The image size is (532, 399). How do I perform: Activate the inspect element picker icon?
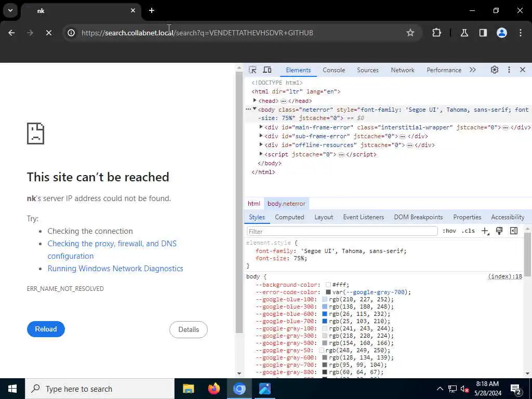pos(252,70)
